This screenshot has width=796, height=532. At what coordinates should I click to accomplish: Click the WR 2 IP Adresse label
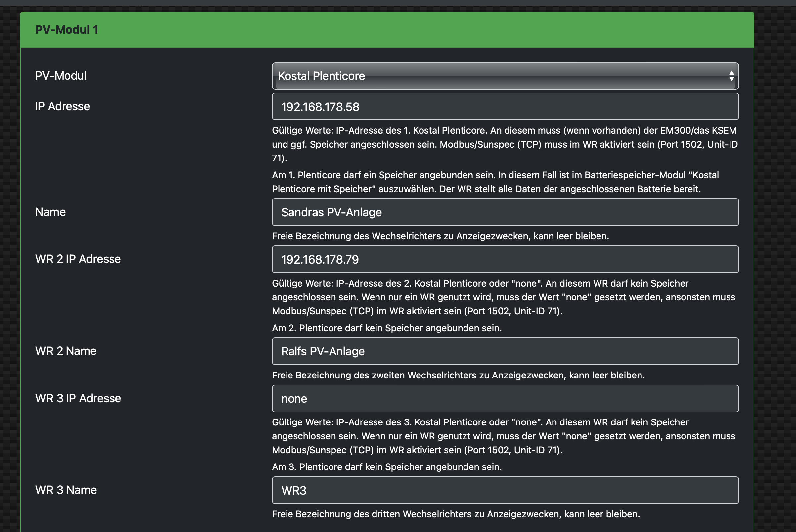tap(78, 259)
